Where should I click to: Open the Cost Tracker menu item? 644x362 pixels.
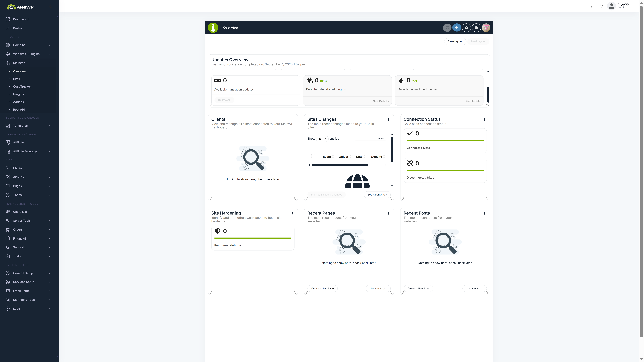pyautogui.click(x=22, y=86)
